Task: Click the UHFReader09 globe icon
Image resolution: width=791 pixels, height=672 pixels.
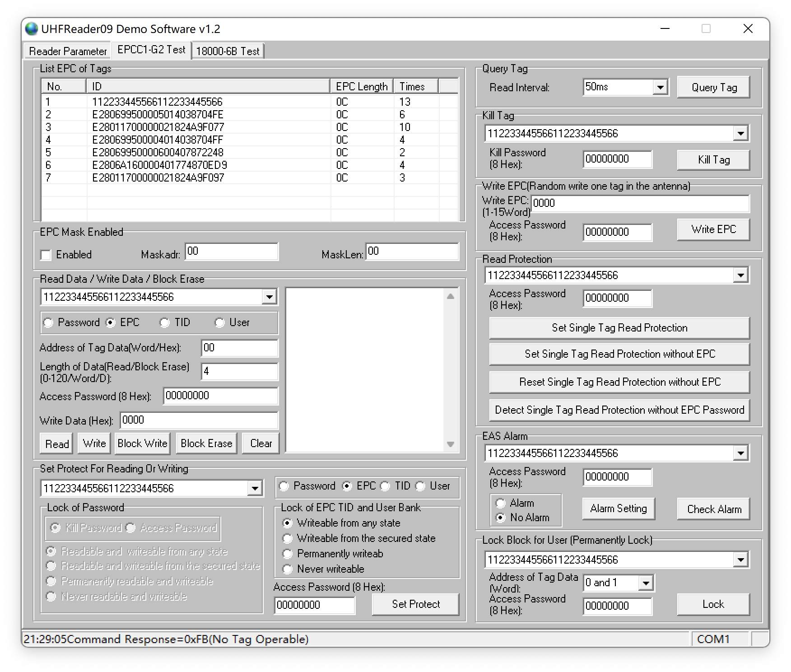Action: point(31,28)
